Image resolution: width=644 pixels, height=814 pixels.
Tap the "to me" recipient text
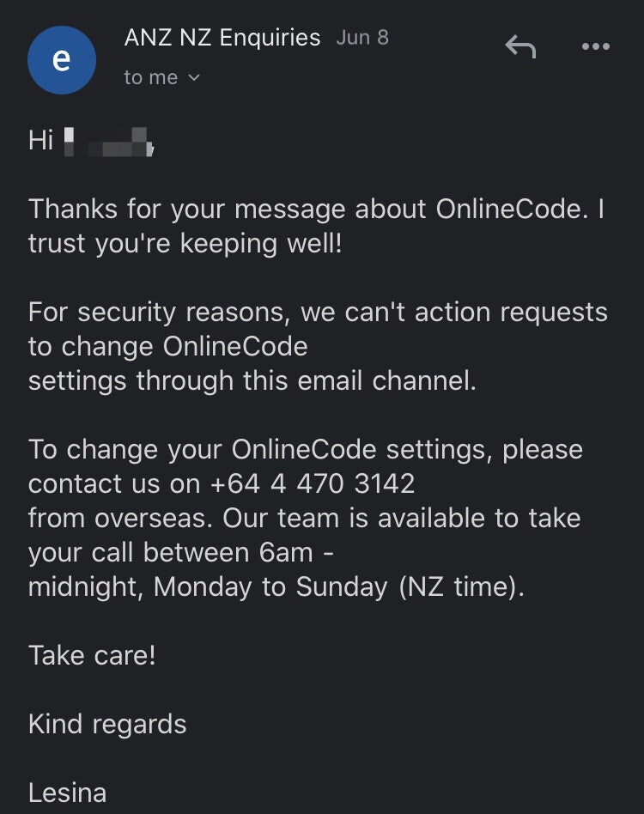point(150,78)
